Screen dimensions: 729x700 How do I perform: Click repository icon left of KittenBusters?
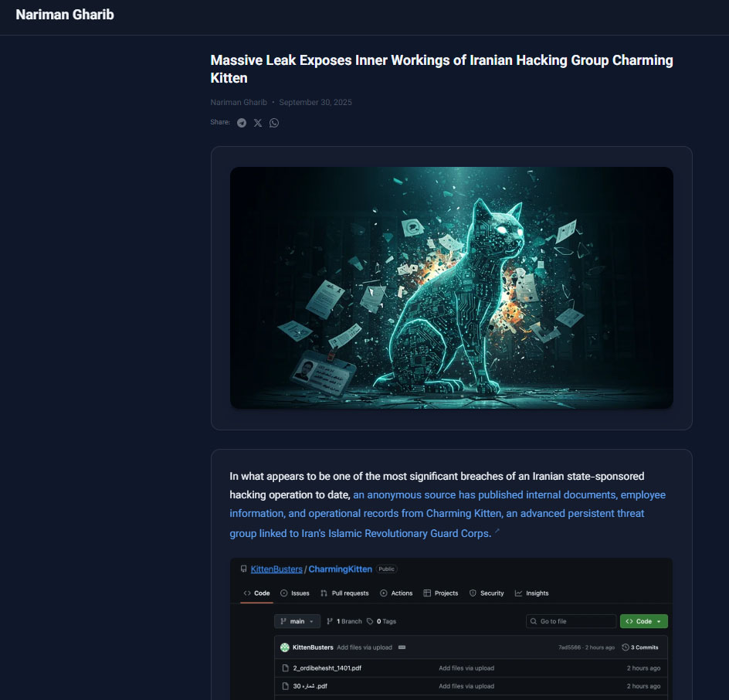(244, 569)
